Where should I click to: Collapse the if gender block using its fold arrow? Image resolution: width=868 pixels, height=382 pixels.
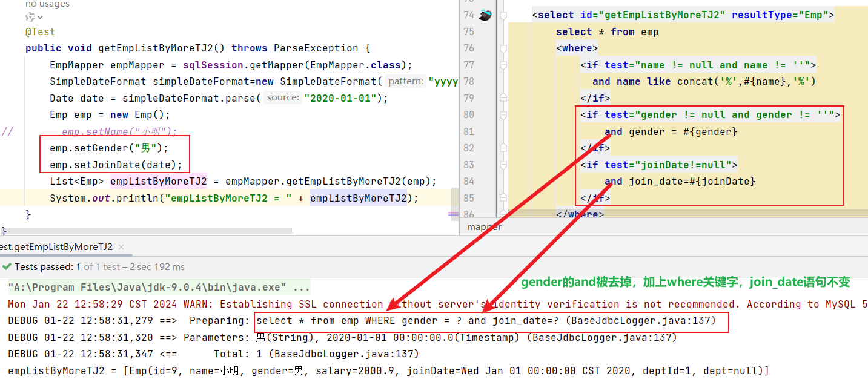(x=503, y=114)
